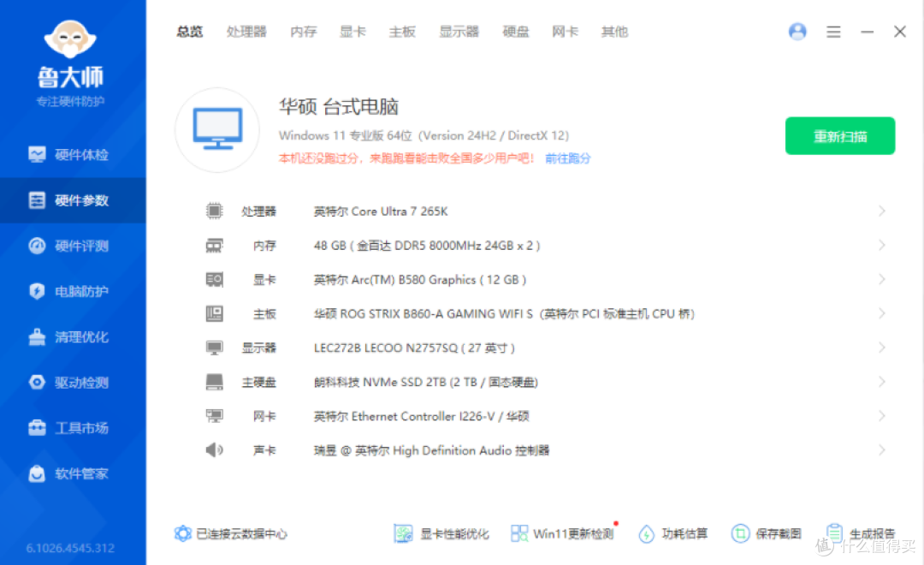Click the 朗科科技 NVMe SSD 2TB text
The image size is (924, 565).
pyautogui.click(x=425, y=382)
